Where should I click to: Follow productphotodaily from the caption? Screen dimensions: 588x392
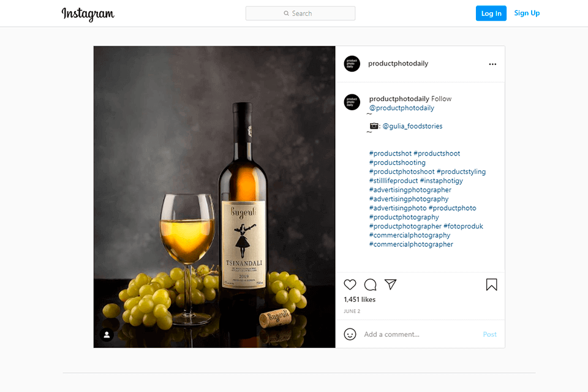[x=442, y=99]
